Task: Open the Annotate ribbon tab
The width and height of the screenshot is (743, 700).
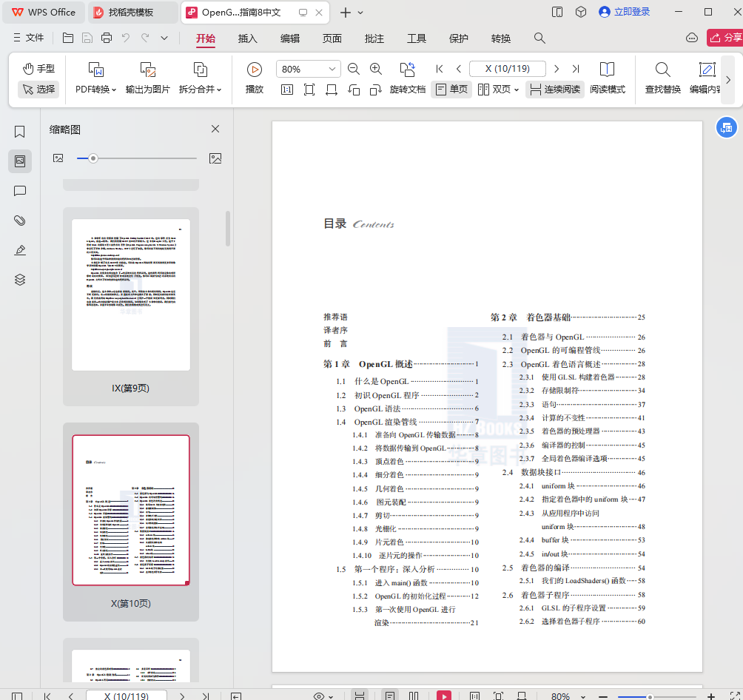Action: point(374,38)
